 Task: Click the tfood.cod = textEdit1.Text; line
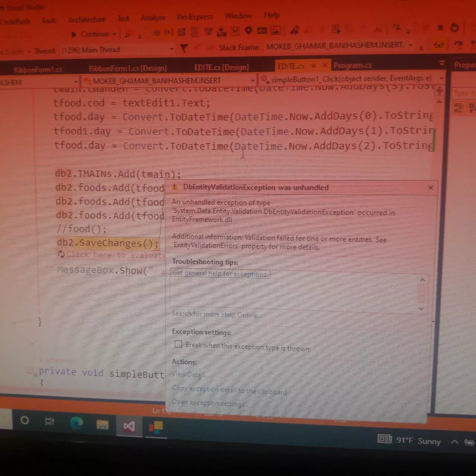point(131,103)
